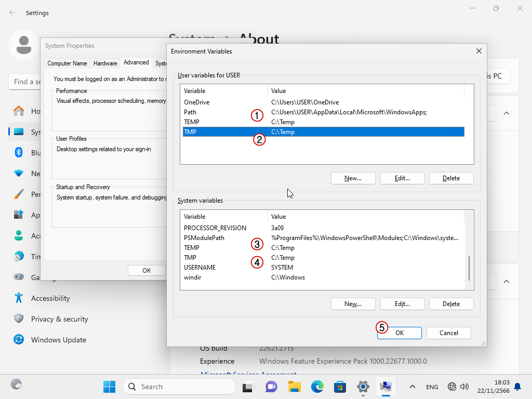The height and width of the screenshot is (399, 532).
Task: Open Task View from the taskbar
Action: 248,387
